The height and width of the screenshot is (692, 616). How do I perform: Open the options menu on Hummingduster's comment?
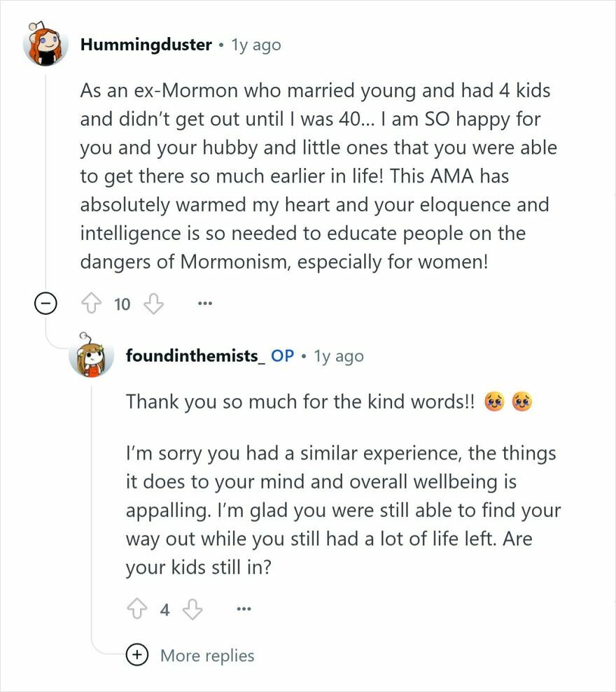coord(204,304)
